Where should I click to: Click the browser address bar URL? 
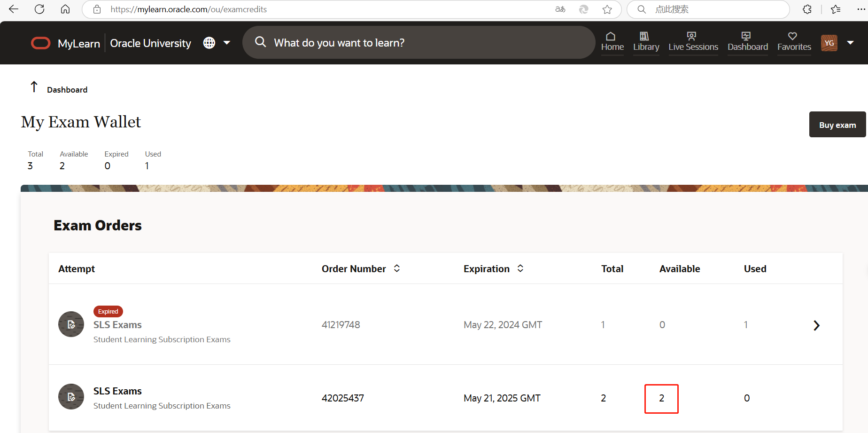tap(189, 9)
